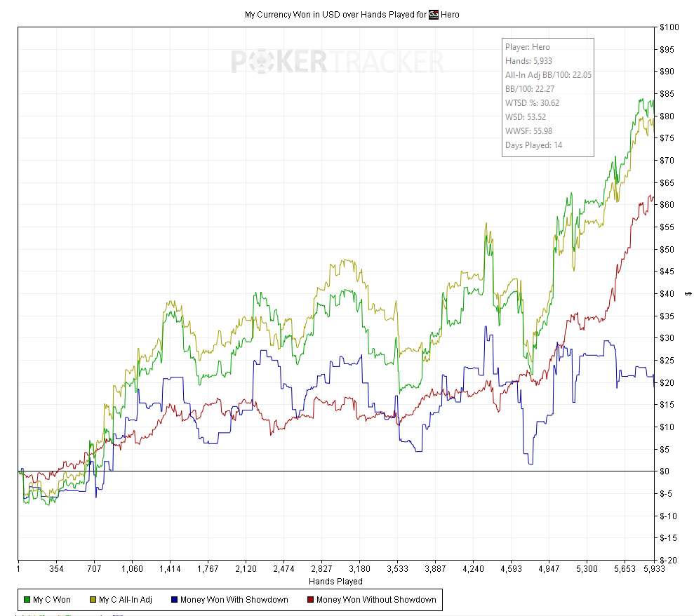Click the 354 x-axis tick label
The width and height of the screenshot is (694, 616).
click(x=56, y=569)
